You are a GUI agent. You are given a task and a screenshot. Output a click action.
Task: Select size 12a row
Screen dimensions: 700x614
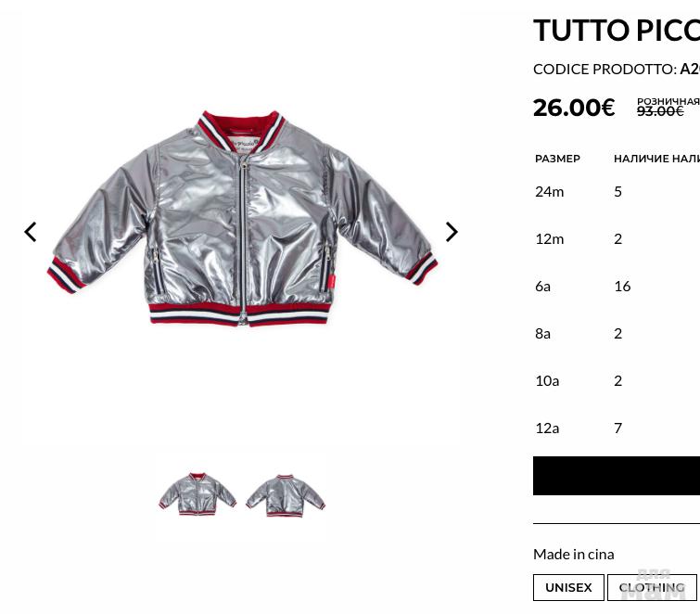(x=617, y=429)
